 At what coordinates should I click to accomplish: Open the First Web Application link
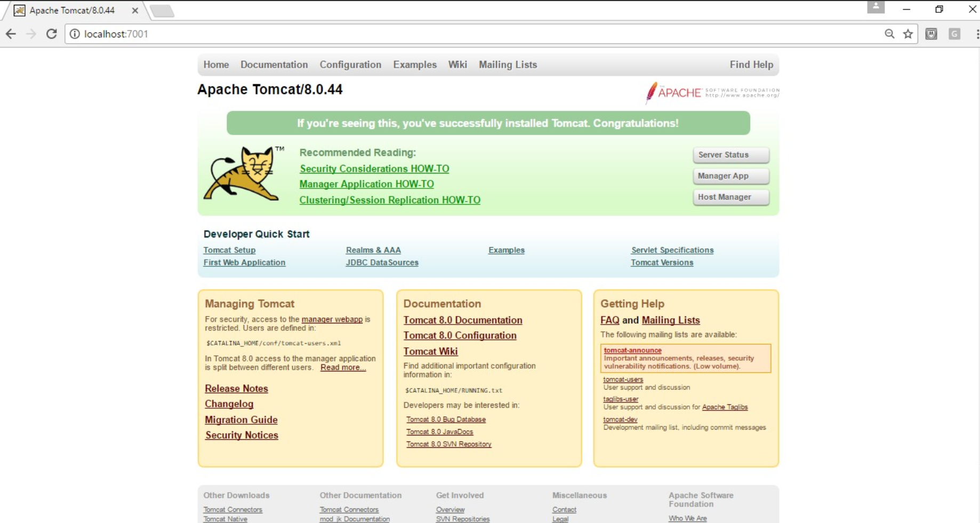pyautogui.click(x=244, y=263)
